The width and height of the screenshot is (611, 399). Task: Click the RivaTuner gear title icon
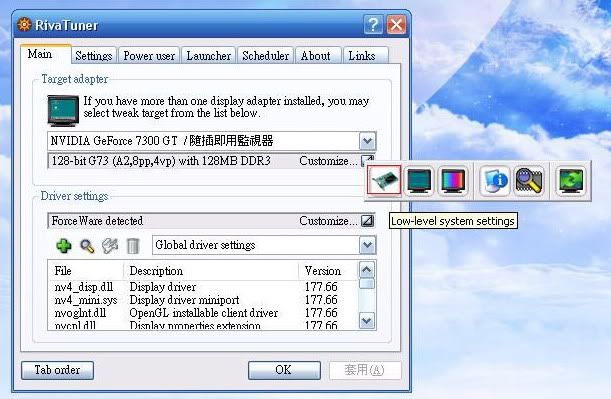click(24, 25)
